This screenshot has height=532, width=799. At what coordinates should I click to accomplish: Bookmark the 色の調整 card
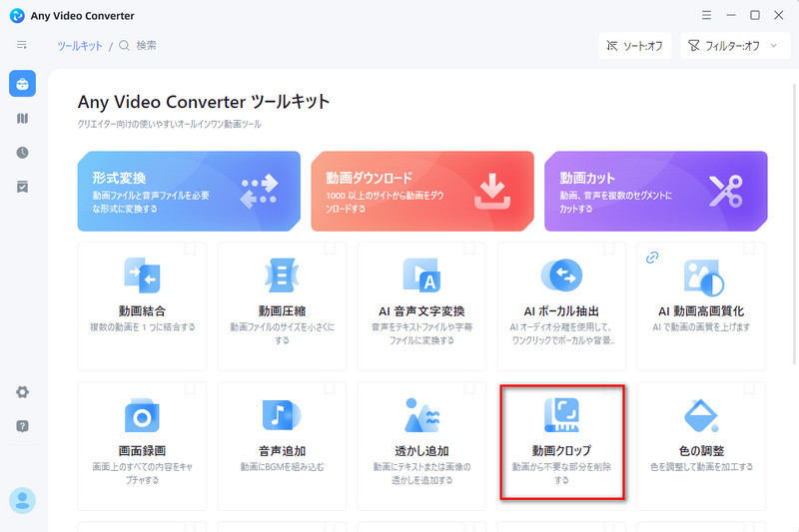pyautogui.click(x=749, y=388)
